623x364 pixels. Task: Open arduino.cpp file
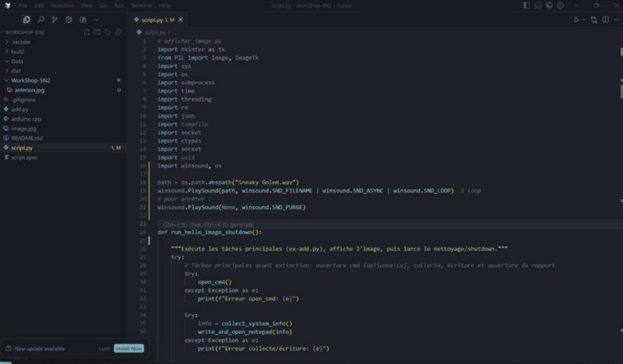point(26,119)
